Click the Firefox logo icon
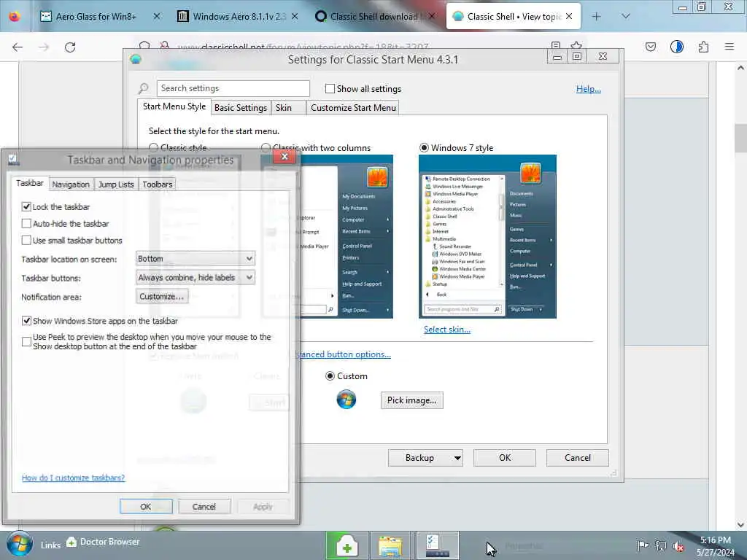The height and width of the screenshot is (560, 747). tap(15, 16)
